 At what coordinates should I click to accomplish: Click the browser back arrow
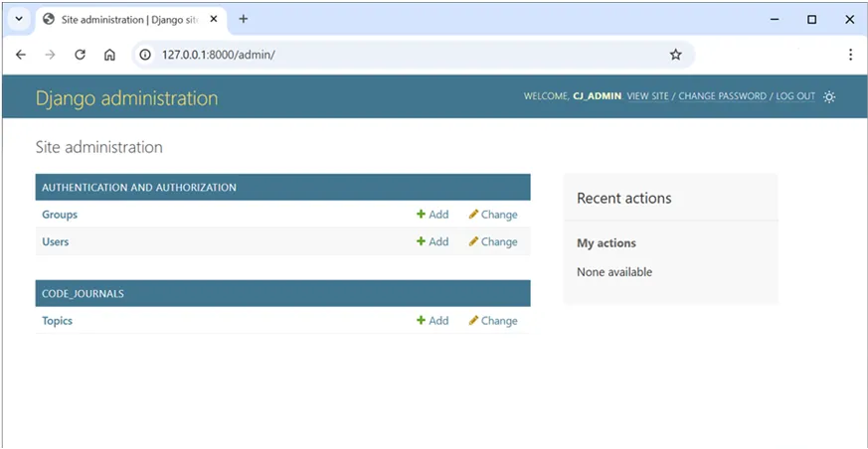(21, 55)
